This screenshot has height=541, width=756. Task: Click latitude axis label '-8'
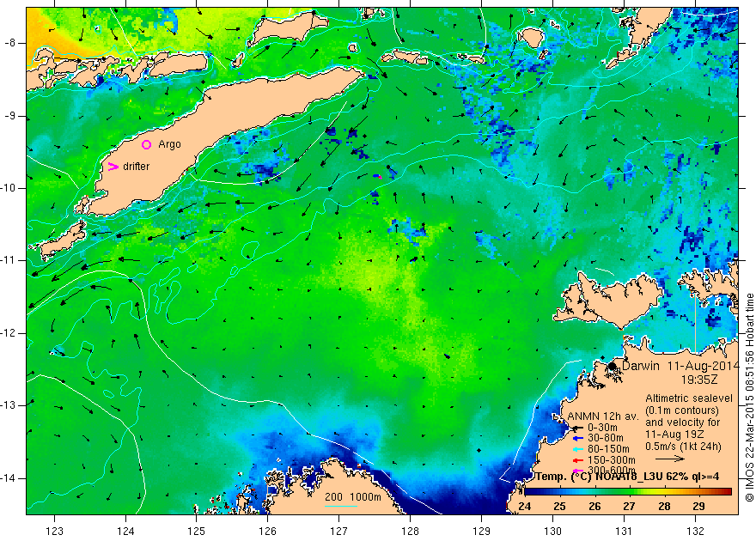10,43
